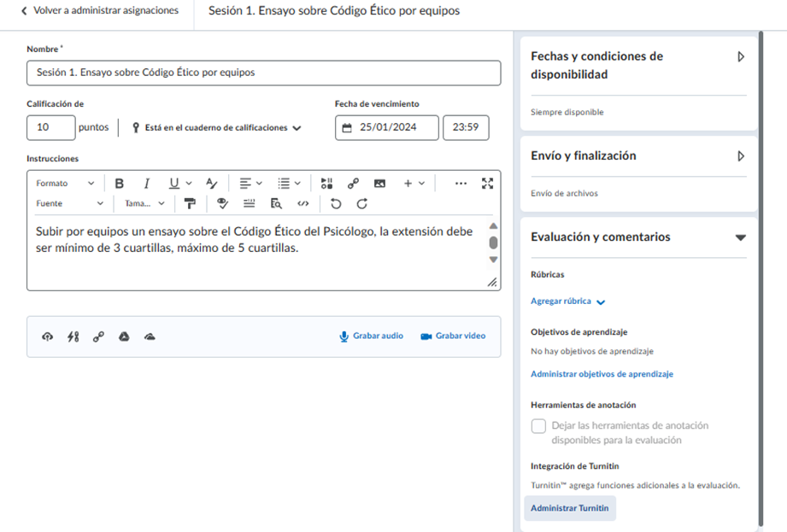Toggle bold formatting in the instructions editor
Viewport: 787px width, 532px height.
pos(119,183)
